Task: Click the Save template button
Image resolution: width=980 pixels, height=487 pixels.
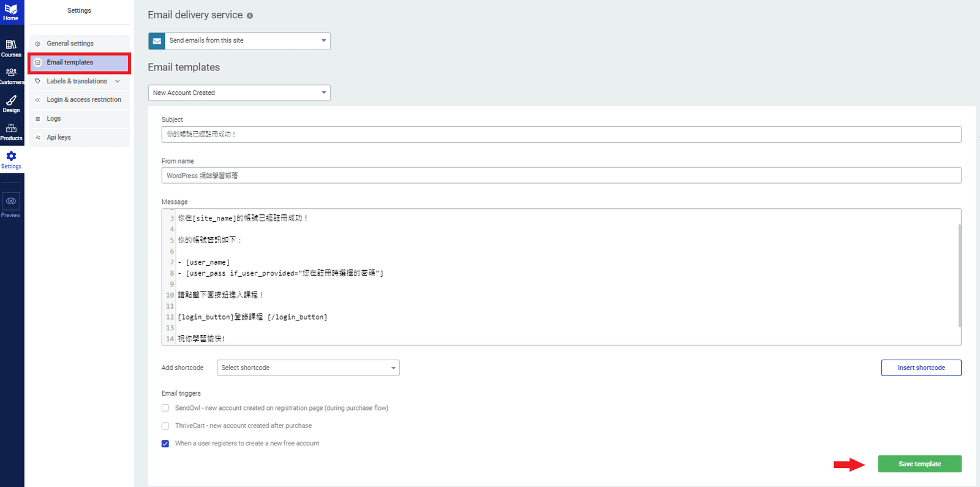Action: [919, 464]
